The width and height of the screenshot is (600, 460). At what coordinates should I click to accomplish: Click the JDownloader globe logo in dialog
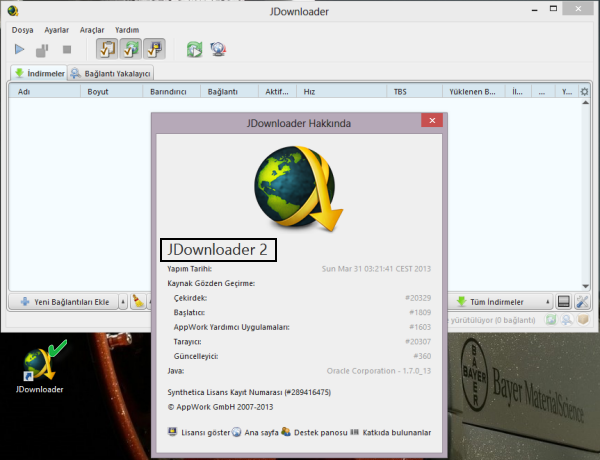tap(298, 188)
